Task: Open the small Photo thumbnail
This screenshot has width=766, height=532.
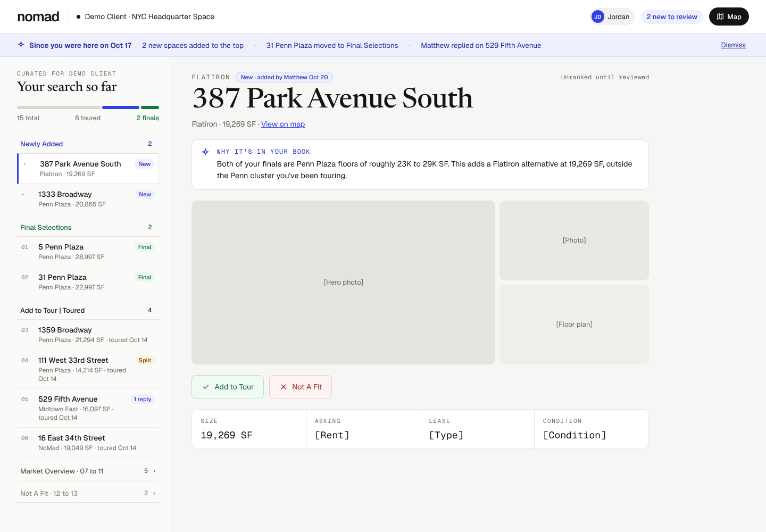Action: click(574, 240)
